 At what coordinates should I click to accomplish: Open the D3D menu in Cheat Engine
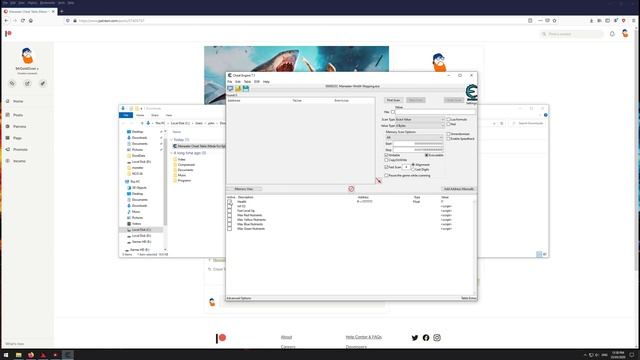point(257,82)
